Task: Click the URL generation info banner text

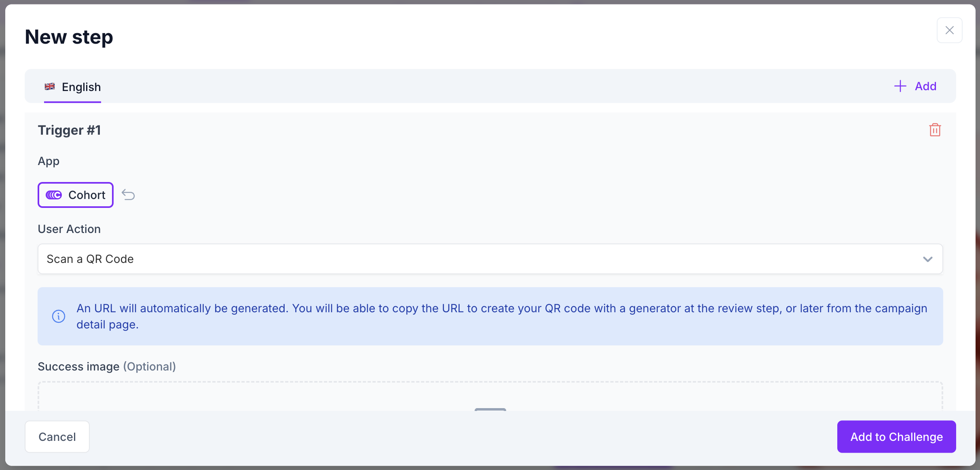Action: 501,316
